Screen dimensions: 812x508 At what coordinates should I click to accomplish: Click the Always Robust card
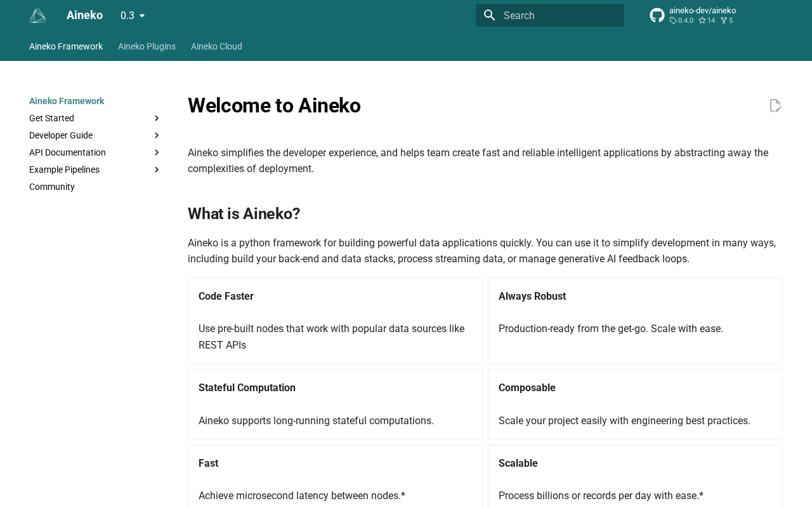[x=635, y=321]
